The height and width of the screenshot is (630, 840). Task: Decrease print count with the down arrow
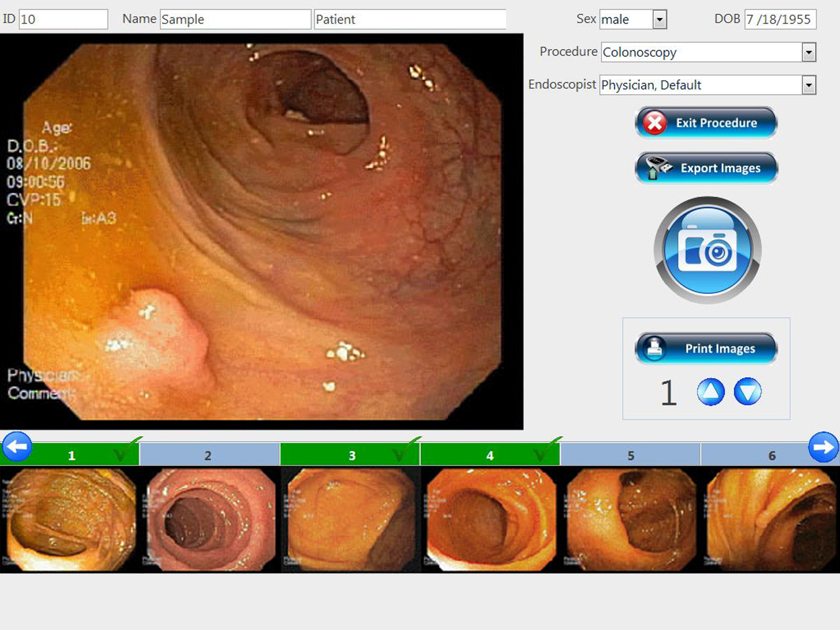(747, 391)
